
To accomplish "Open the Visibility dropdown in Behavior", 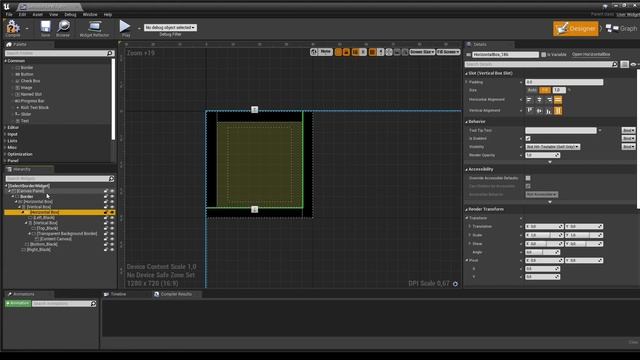I will click(x=553, y=147).
